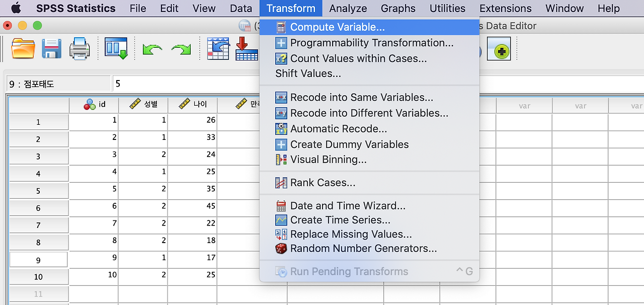This screenshot has width=644, height=305.
Task: Open the recall recent dialogs icon
Action: [116, 49]
